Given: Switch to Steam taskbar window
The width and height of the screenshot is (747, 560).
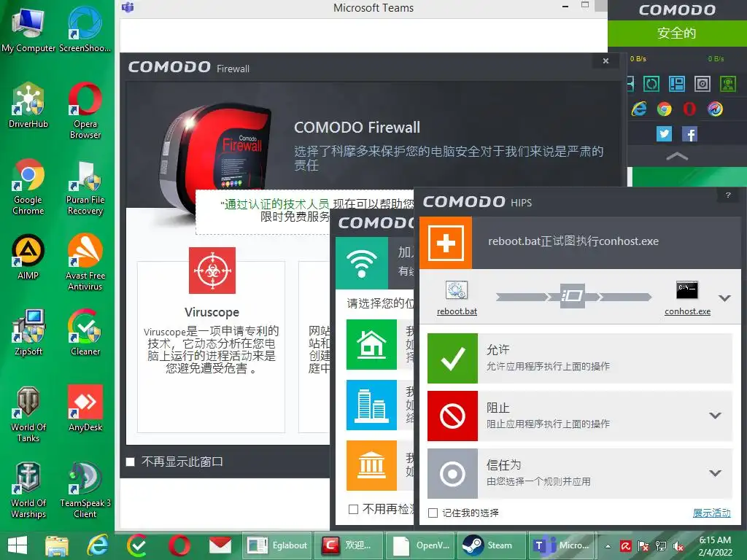Looking at the screenshot, I should coord(492,545).
